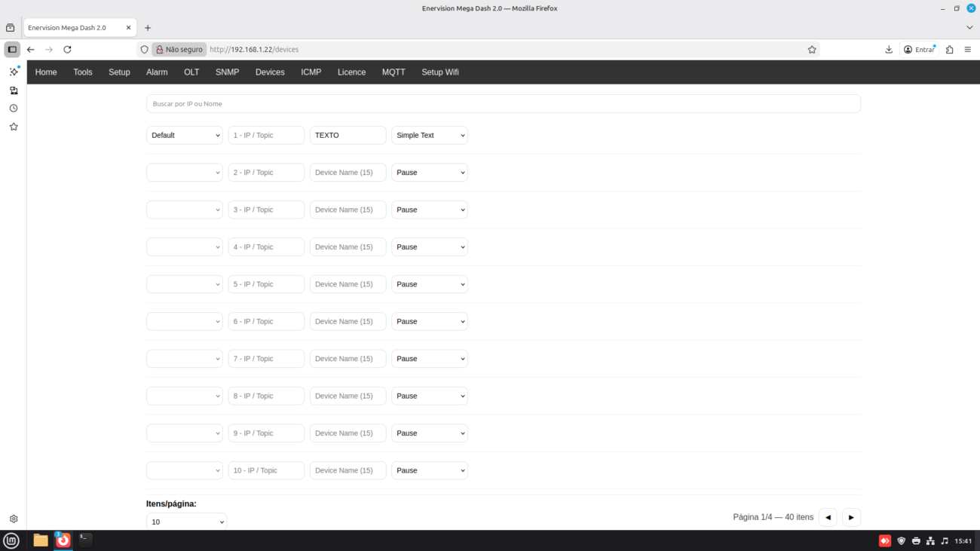Go to next page arrow button

851,517
